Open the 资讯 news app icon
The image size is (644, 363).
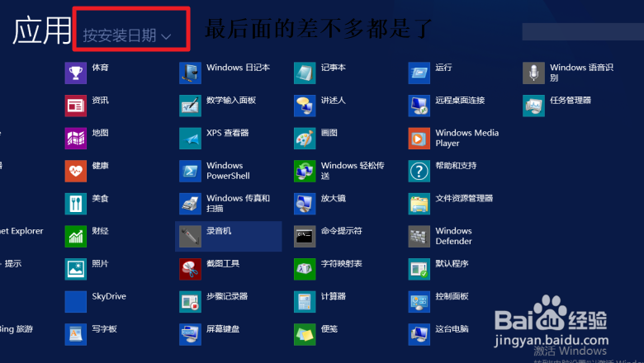coord(76,106)
